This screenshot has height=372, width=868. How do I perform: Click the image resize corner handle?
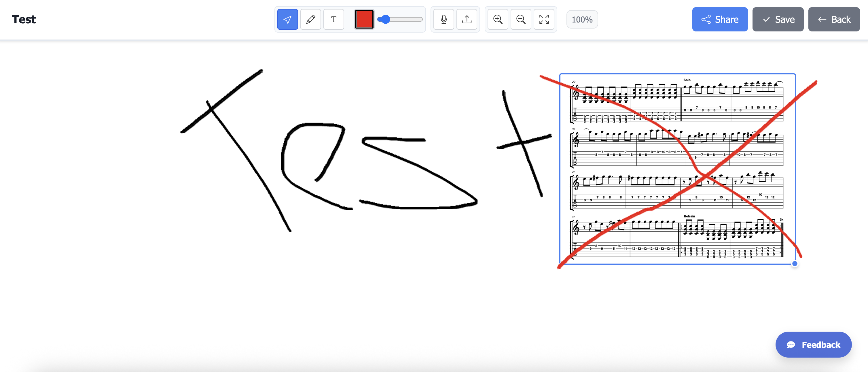pyautogui.click(x=795, y=264)
